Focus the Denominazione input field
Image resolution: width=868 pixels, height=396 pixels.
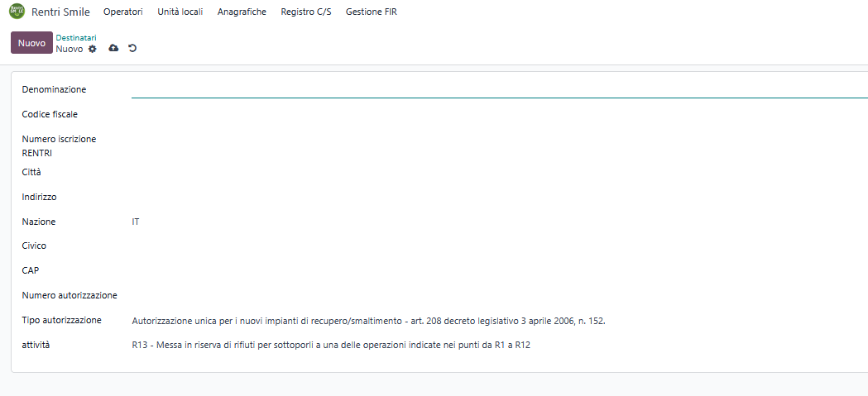coord(499,89)
